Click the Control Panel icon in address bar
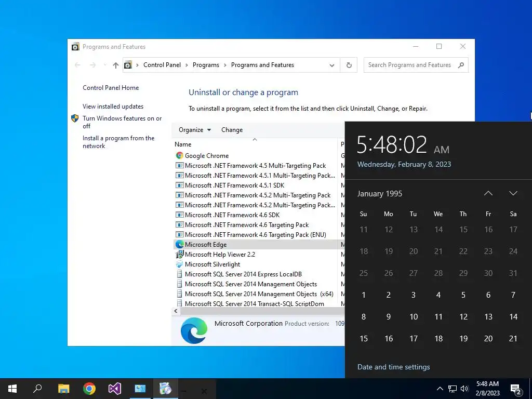The image size is (532, 399). point(128,65)
